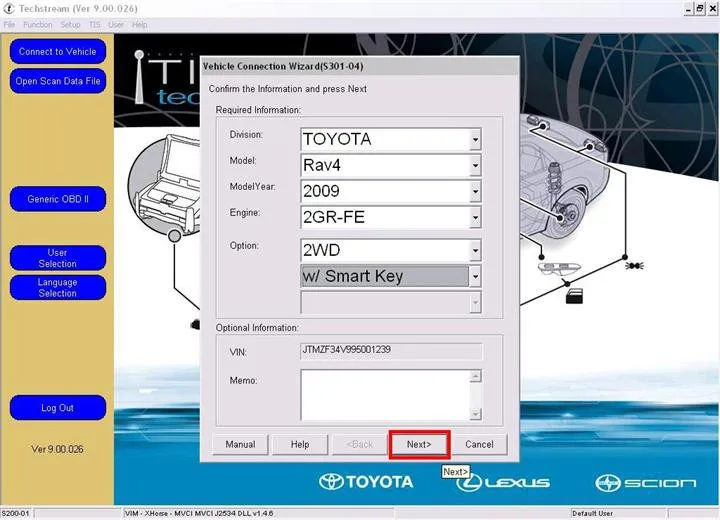Click the Ver 9.00.026 sidebar text
720x520 pixels.
(x=57, y=449)
